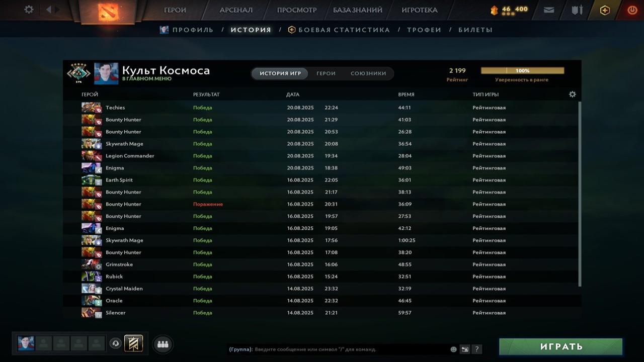Open the БАЗА ЗНАНИЙ main menu
The height and width of the screenshot is (362, 644).
pos(358,10)
